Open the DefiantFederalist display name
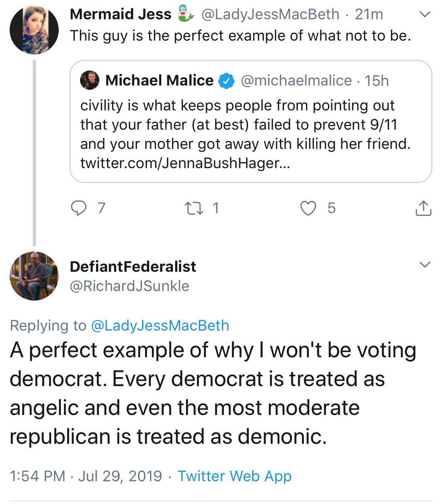Screen dimensions: 442x504 [133, 266]
